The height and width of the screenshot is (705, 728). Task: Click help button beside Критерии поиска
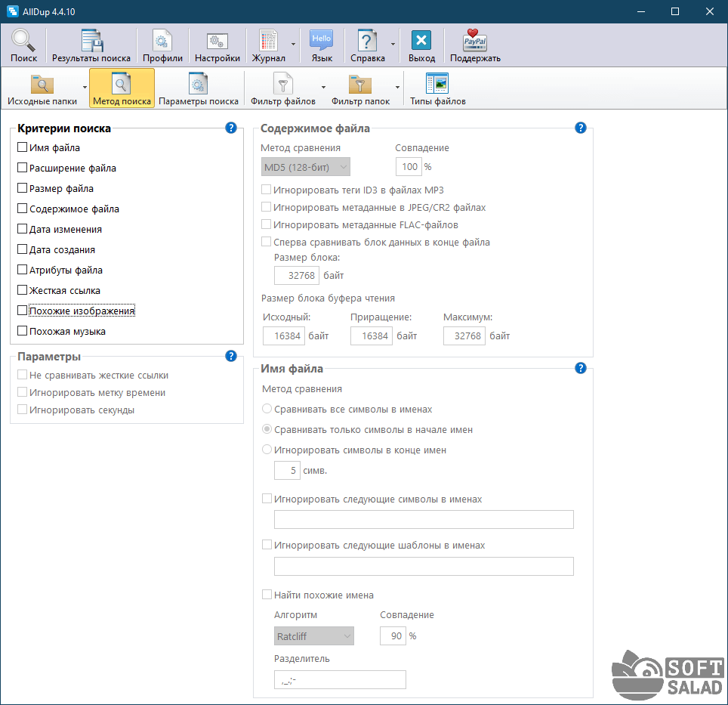[x=231, y=128]
